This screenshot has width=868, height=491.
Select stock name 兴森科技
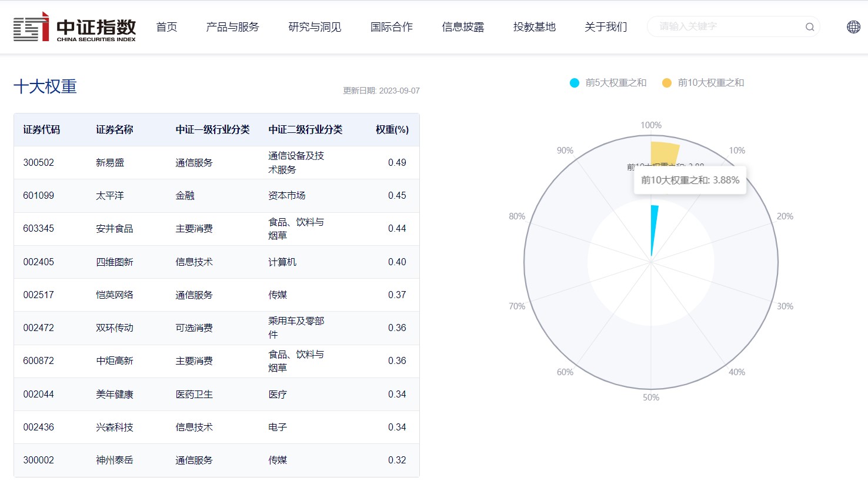pyautogui.click(x=115, y=427)
